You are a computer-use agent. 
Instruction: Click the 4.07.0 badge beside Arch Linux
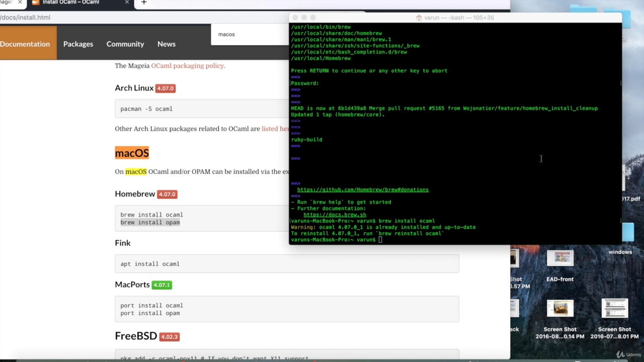point(165,88)
